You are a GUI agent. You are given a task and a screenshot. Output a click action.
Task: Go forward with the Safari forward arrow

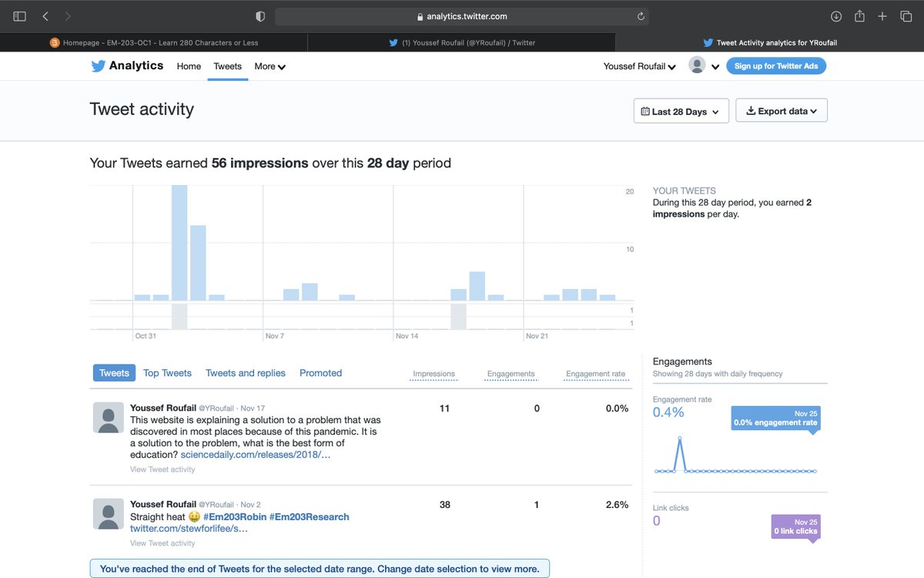point(68,16)
